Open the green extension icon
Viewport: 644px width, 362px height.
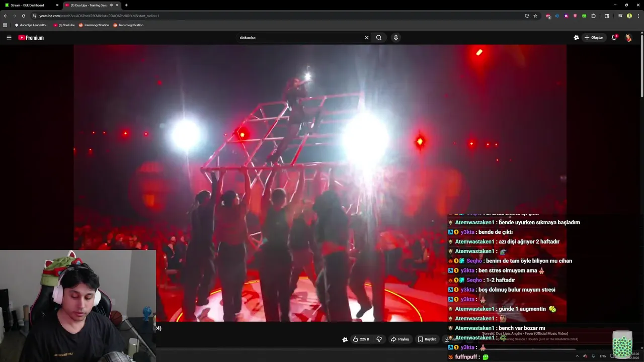pyautogui.click(x=584, y=16)
